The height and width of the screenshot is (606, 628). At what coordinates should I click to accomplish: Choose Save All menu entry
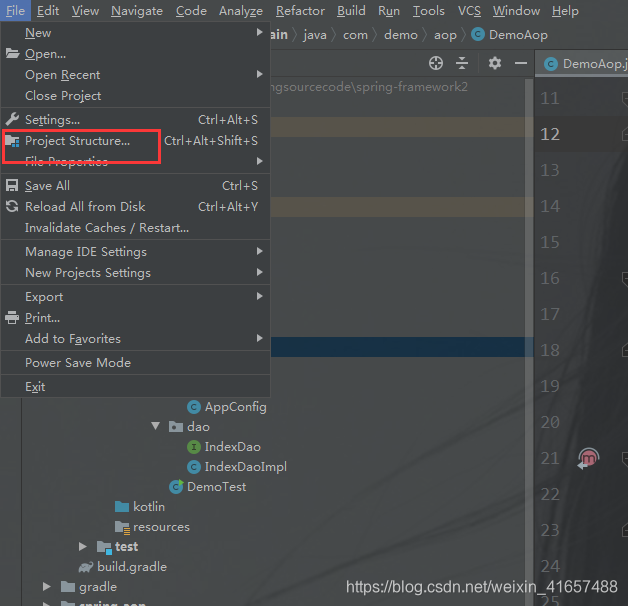coord(135,185)
